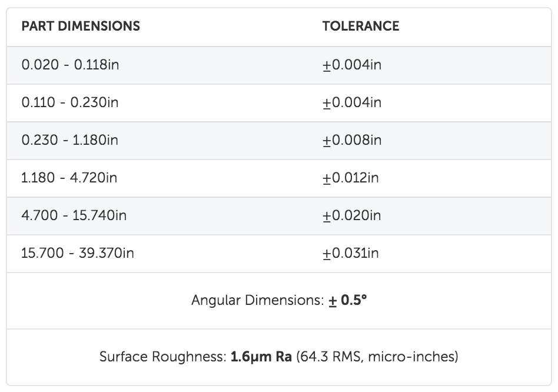Click the bold ± 0.5° angular value

tap(348, 301)
